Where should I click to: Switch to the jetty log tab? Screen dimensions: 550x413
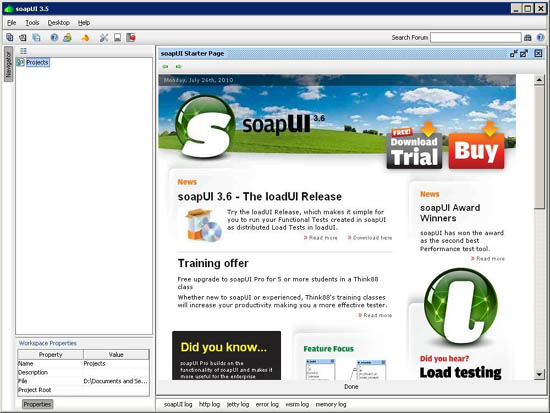point(238,404)
